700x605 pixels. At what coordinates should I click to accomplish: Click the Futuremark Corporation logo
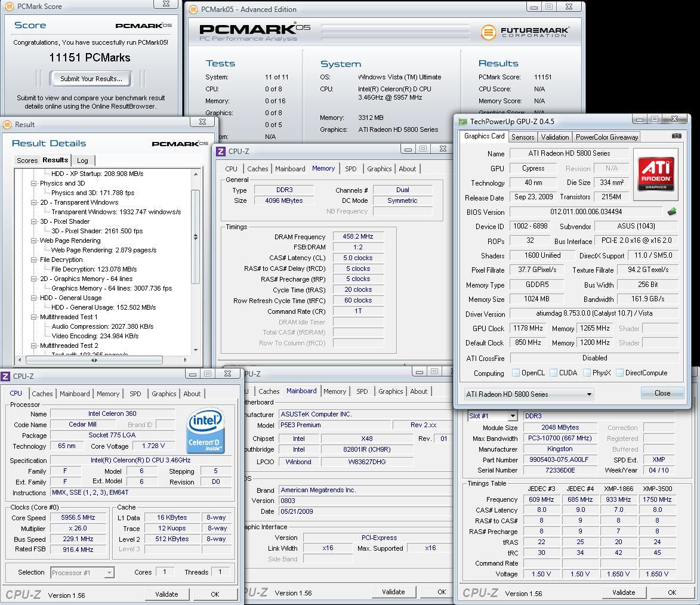pos(525,32)
